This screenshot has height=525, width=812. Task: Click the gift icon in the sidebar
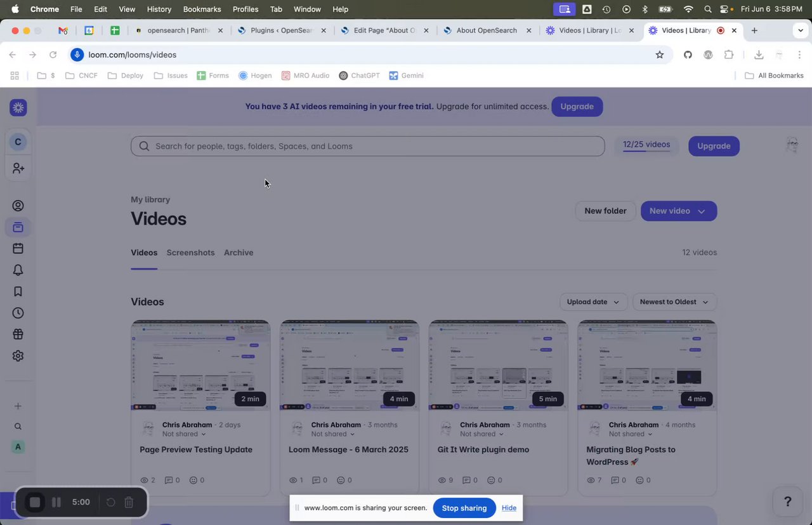[x=18, y=335]
